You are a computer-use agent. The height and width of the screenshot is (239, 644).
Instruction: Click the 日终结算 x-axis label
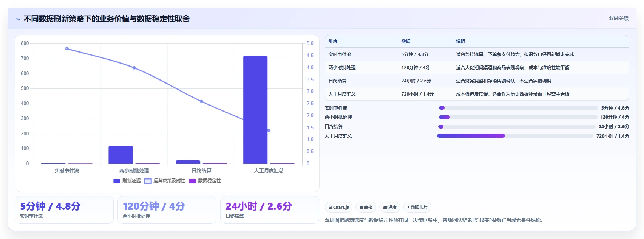coord(201,171)
